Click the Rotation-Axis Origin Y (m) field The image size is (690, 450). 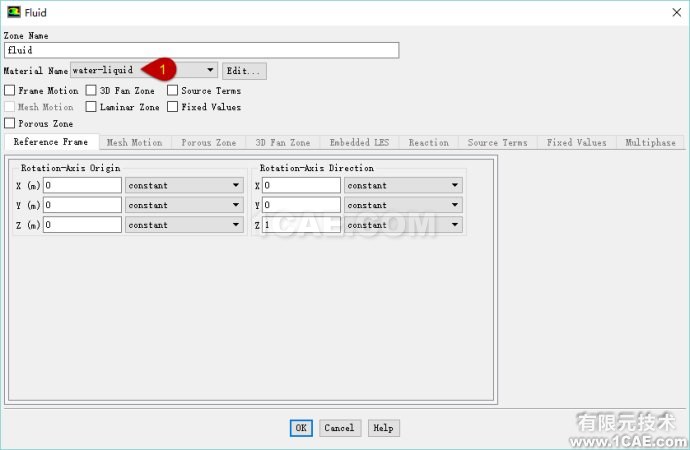click(x=82, y=205)
